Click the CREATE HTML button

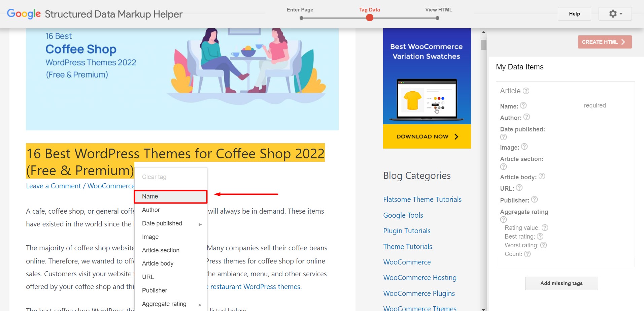pos(605,42)
